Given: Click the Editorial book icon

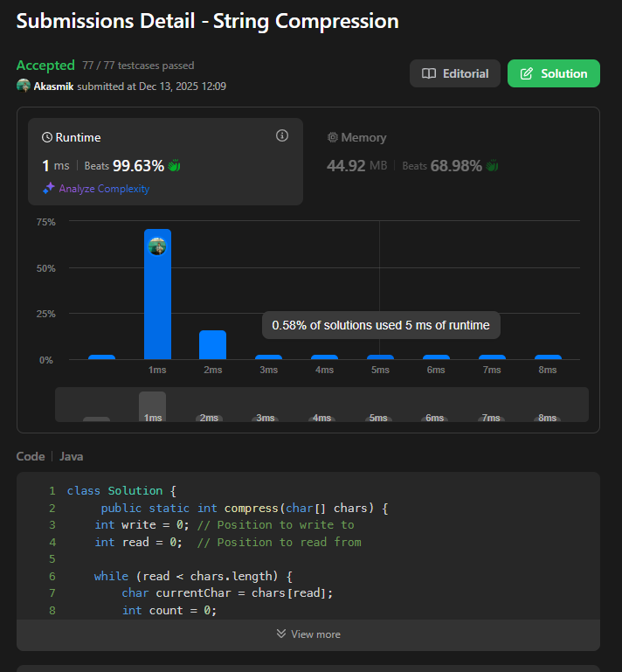Looking at the screenshot, I should click(x=429, y=73).
